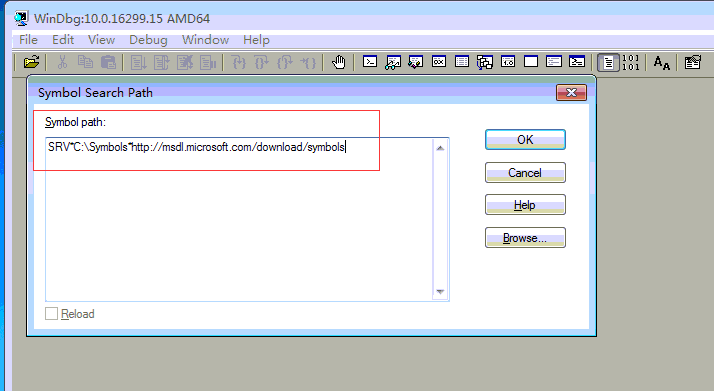
Task: Click the Run to Cursor icon
Action: click(x=308, y=62)
